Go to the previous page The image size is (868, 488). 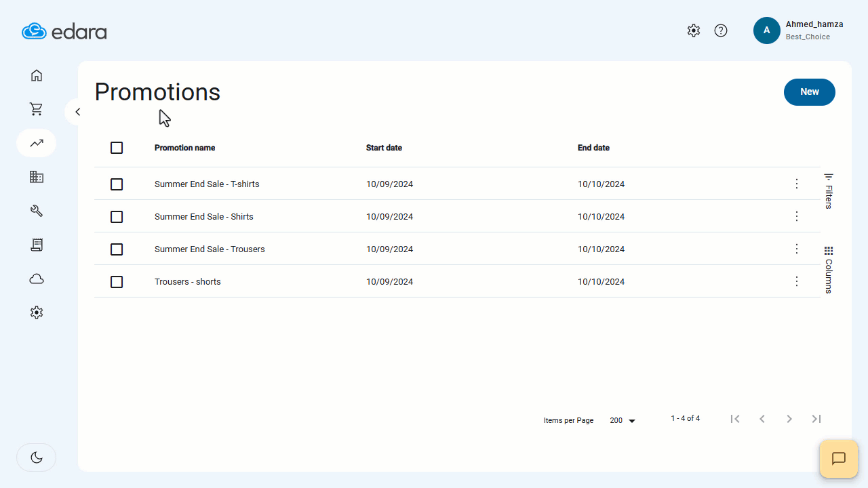(762, 419)
